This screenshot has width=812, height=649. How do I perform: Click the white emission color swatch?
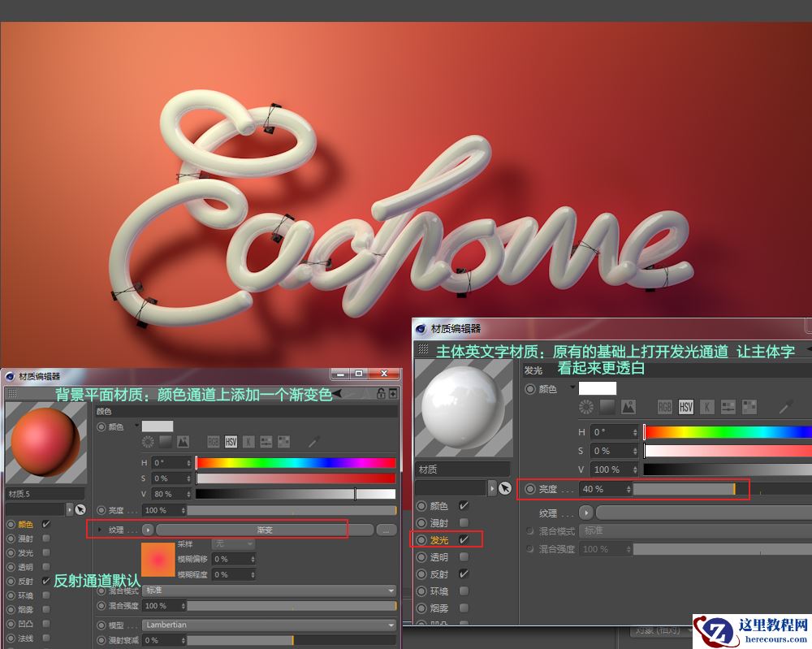pos(597,388)
